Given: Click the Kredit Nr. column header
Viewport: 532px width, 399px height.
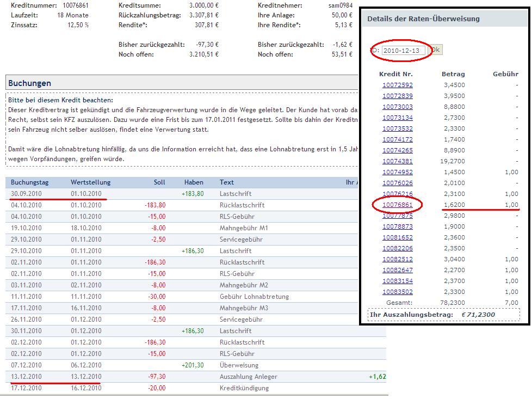Looking at the screenshot, I should coord(395,74).
